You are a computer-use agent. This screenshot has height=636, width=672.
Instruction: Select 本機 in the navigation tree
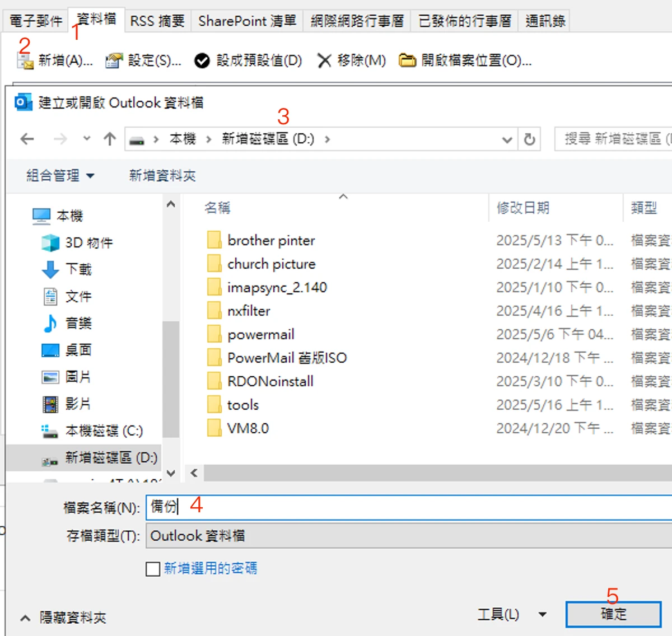58,216
